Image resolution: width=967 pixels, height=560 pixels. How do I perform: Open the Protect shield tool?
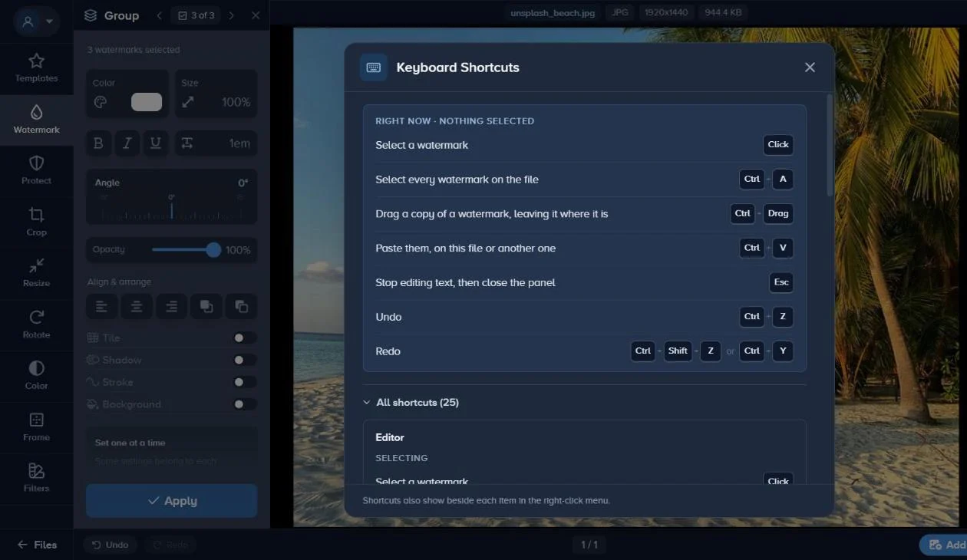pyautogui.click(x=36, y=170)
